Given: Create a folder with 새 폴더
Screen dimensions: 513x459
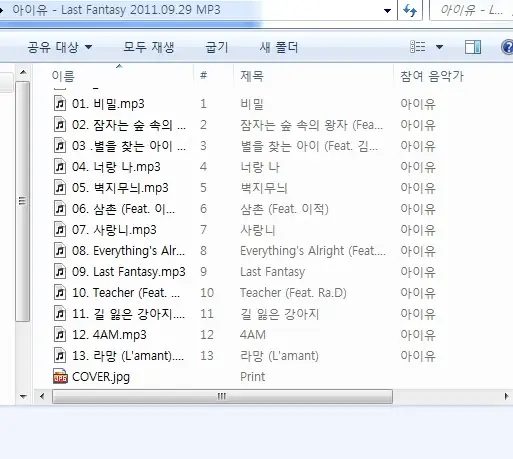Looking at the screenshot, I should (279, 47).
